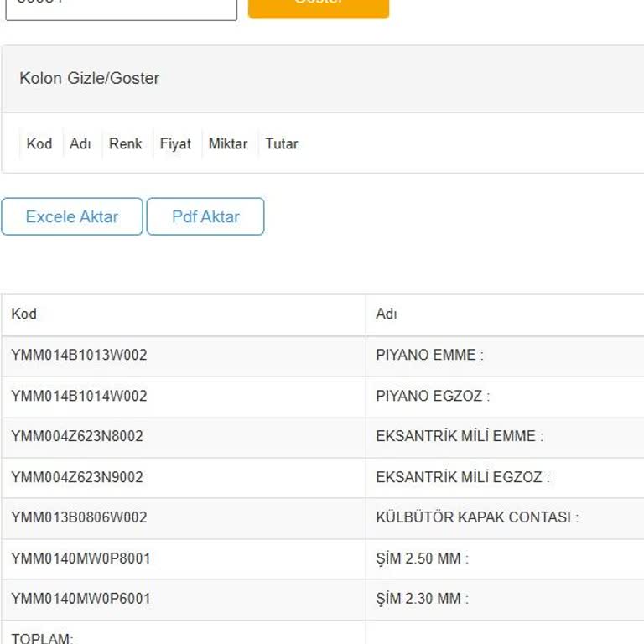Select code YMM014B1014W002
Viewport: 644px width, 644px height.
click(x=79, y=397)
